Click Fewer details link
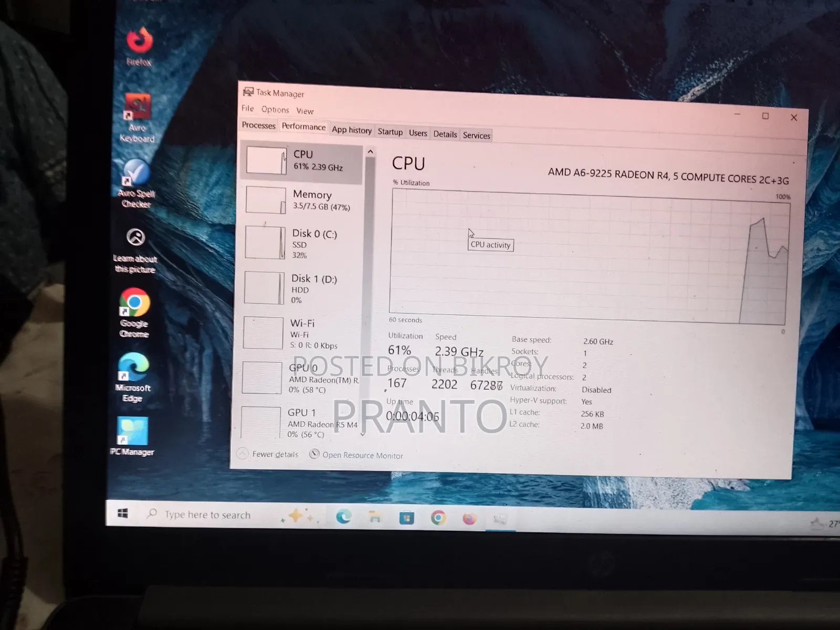The height and width of the screenshot is (630, 840). coord(275,454)
